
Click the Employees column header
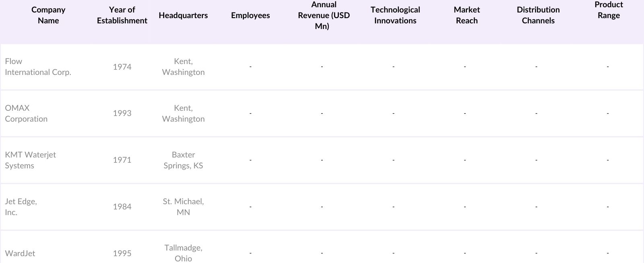pyautogui.click(x=250, y=15)
